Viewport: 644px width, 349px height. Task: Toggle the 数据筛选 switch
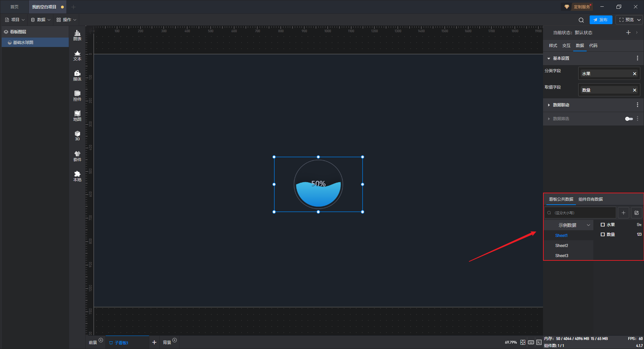629,119
